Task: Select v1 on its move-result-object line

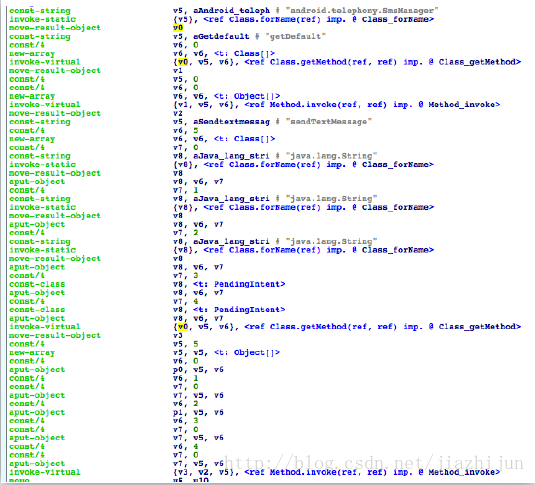Action: [178, 70]
